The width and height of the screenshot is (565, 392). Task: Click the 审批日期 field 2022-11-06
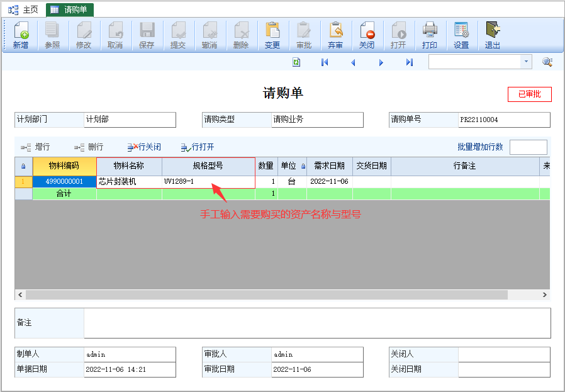point(317,369)
